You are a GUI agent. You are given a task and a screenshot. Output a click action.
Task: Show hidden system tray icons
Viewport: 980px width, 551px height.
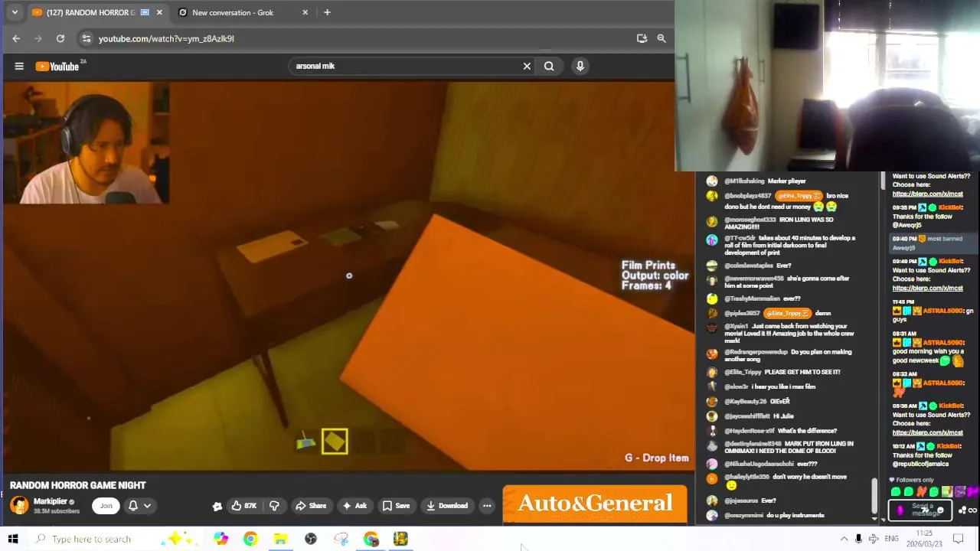pyautogui.click(x=844, y=539)
